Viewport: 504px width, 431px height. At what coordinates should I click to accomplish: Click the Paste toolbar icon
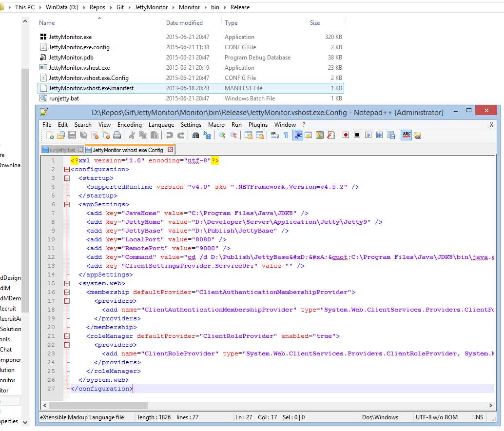coord(155,136)
